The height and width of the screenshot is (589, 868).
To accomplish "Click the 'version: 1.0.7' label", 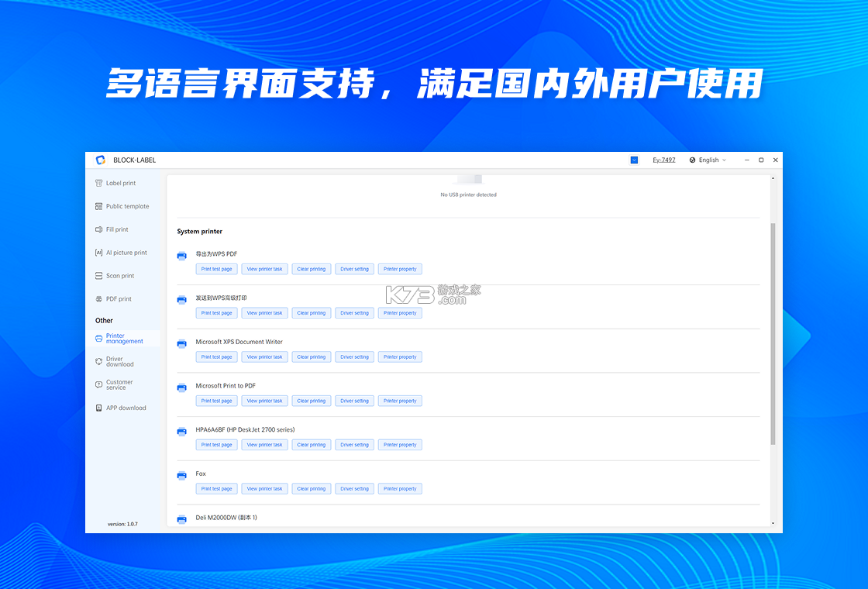I will tap(122, 524).
